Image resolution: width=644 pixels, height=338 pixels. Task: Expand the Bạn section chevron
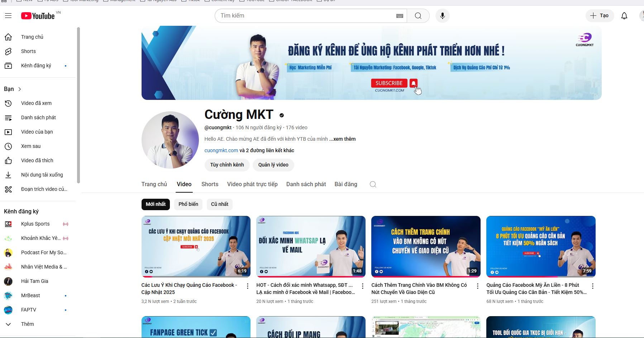20,89
